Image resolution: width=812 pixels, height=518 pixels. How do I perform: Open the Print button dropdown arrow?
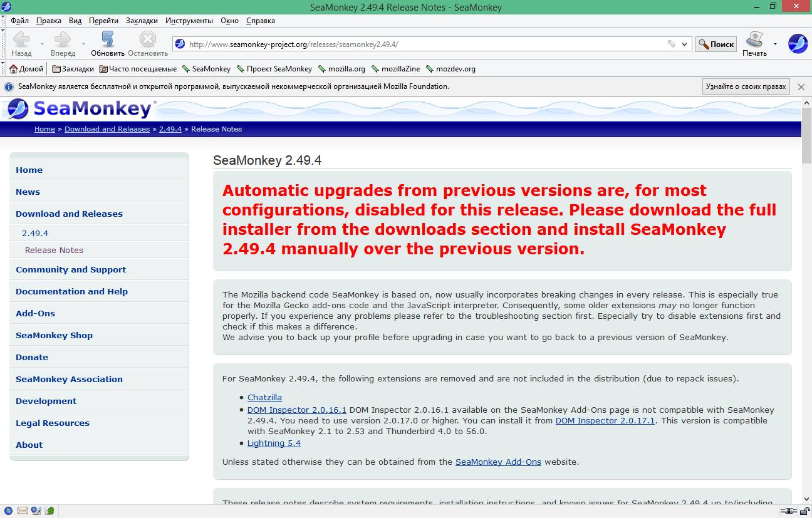pyautogui.click(x=775, y=44)
